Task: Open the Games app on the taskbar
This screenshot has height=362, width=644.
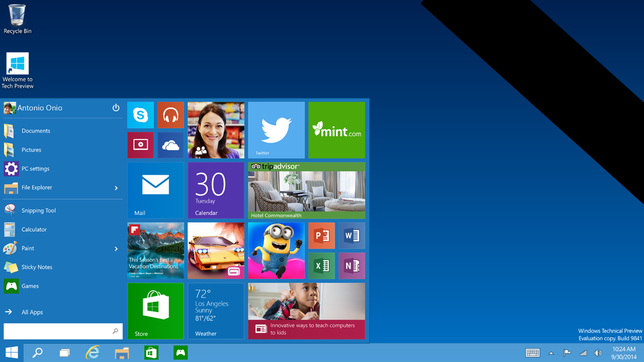Action: coord(180,352)
